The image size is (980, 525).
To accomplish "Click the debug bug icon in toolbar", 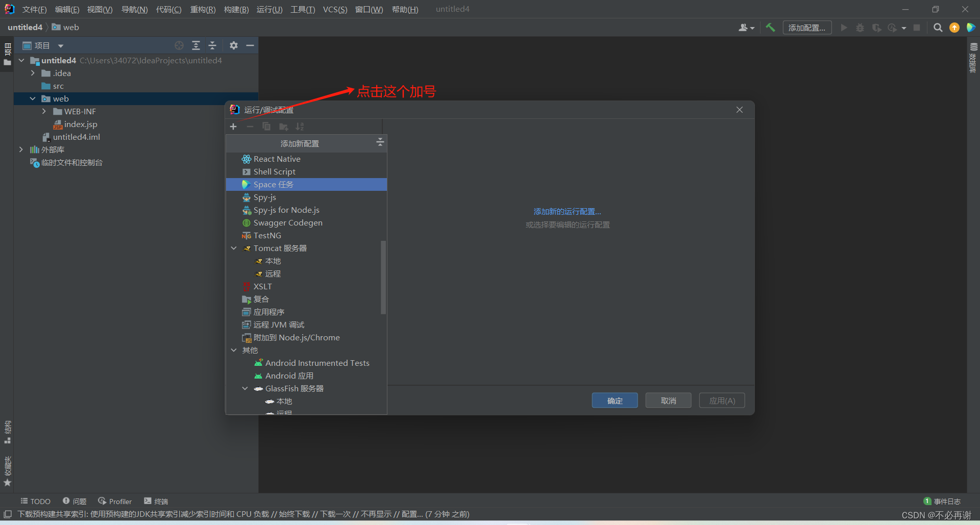I will click(860, 28).
